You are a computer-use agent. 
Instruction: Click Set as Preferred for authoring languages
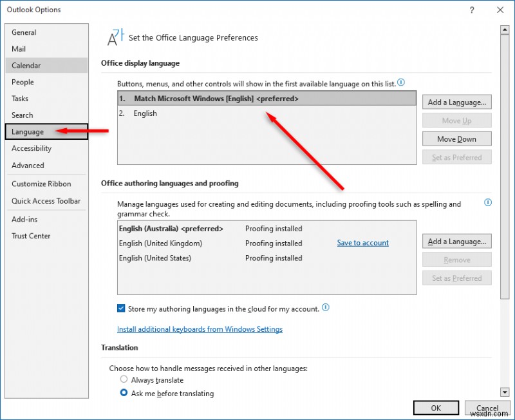point(456,278)
